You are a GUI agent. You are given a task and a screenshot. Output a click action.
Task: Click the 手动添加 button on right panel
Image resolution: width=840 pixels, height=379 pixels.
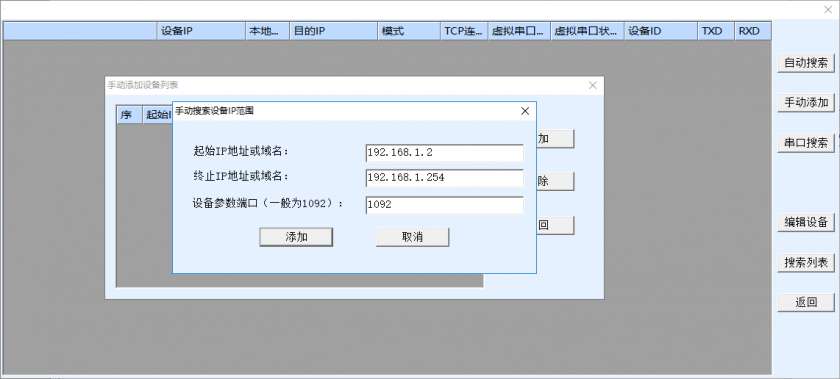click(806, 102)
